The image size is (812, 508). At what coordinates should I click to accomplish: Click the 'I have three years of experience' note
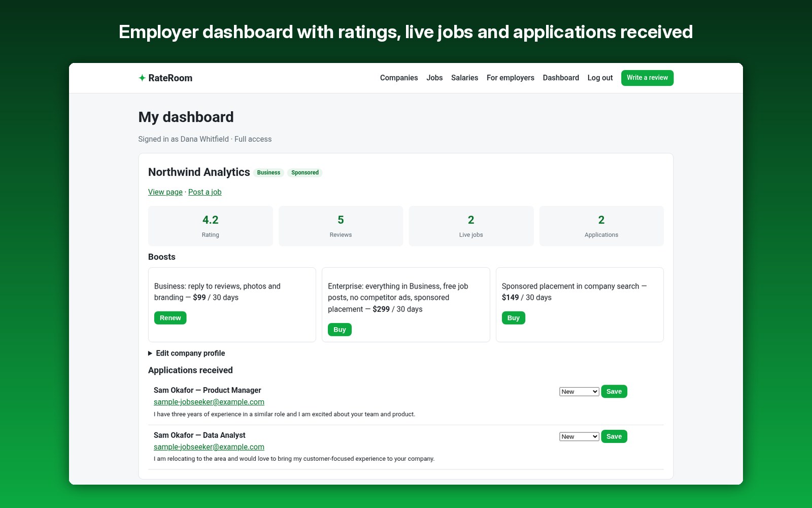[x=284, y=414]
